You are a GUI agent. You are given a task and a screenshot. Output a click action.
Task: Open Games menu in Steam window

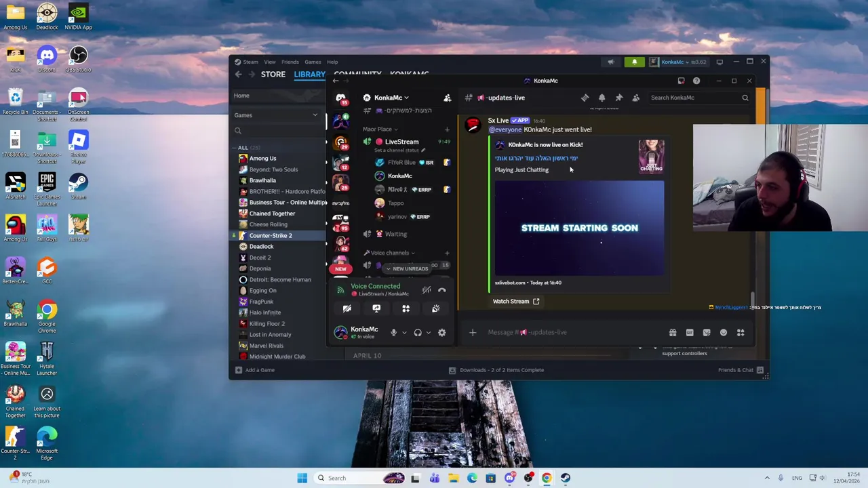click(313, 62)
